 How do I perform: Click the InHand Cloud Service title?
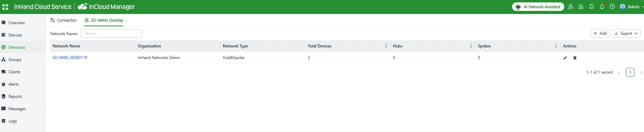(x=43, y=7)
